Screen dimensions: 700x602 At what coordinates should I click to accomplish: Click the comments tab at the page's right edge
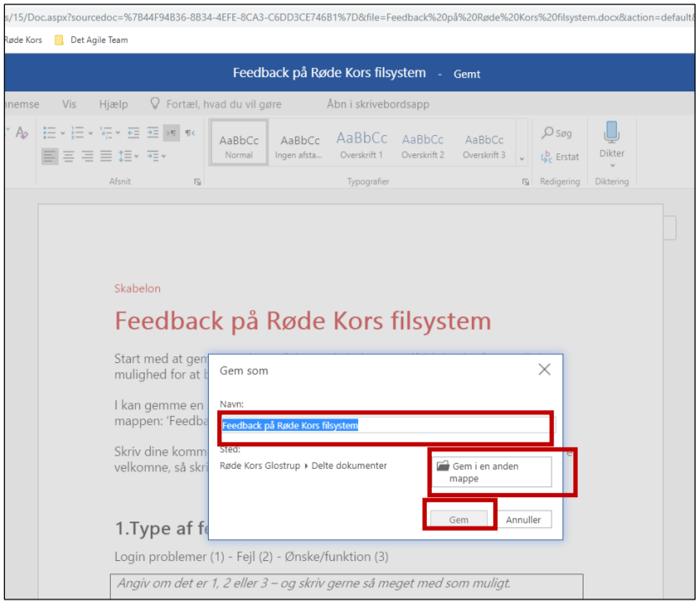670,228
